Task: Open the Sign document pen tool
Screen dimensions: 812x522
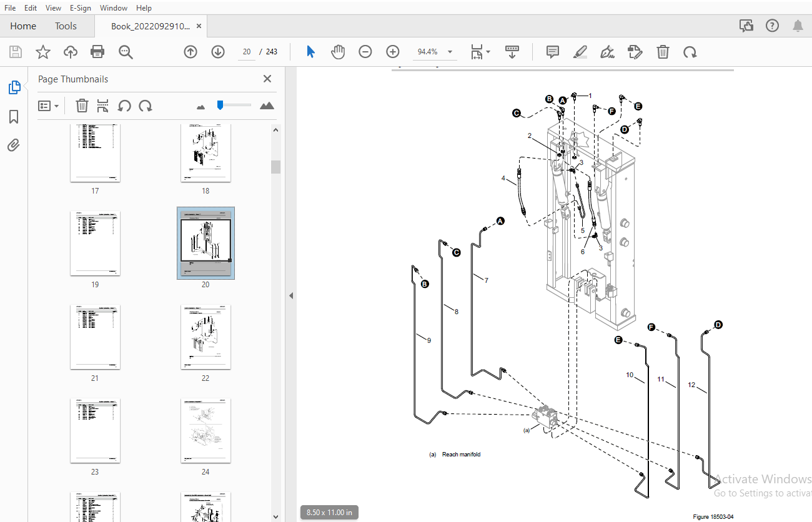Action: click(x=607, y=52)
